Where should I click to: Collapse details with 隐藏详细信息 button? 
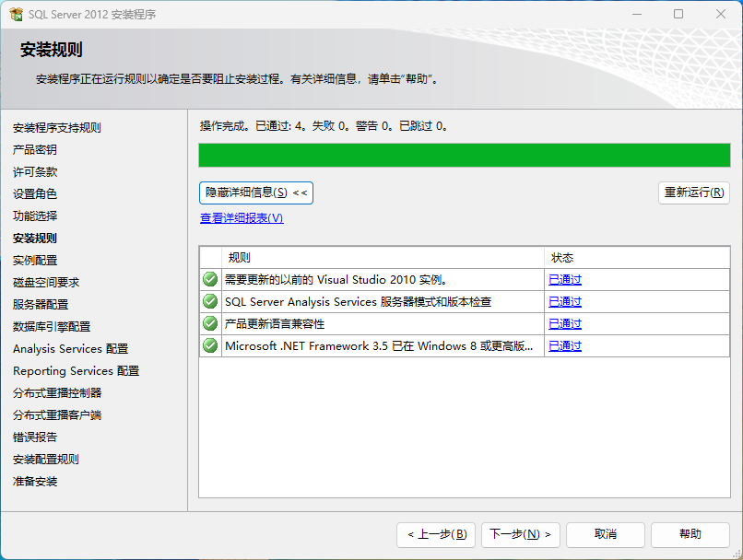click(256, 192)
